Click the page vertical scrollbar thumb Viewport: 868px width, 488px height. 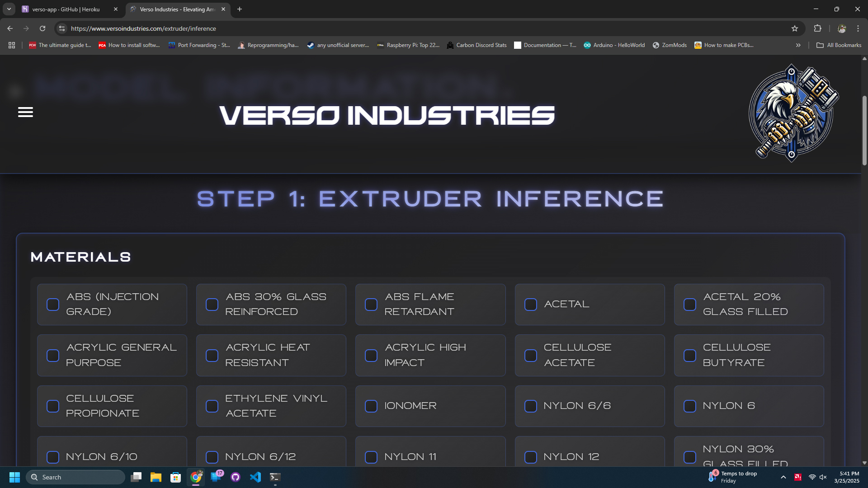click(864, 131)
